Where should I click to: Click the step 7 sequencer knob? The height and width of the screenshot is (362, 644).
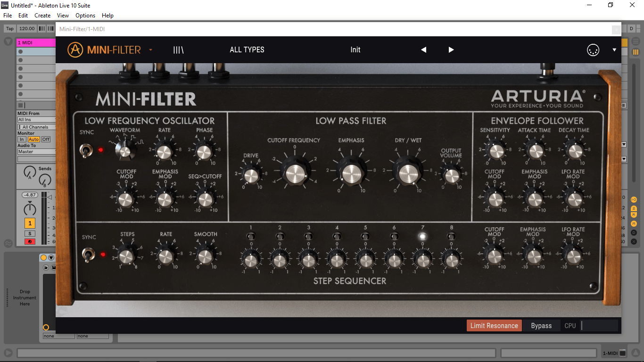pos(423,260)
